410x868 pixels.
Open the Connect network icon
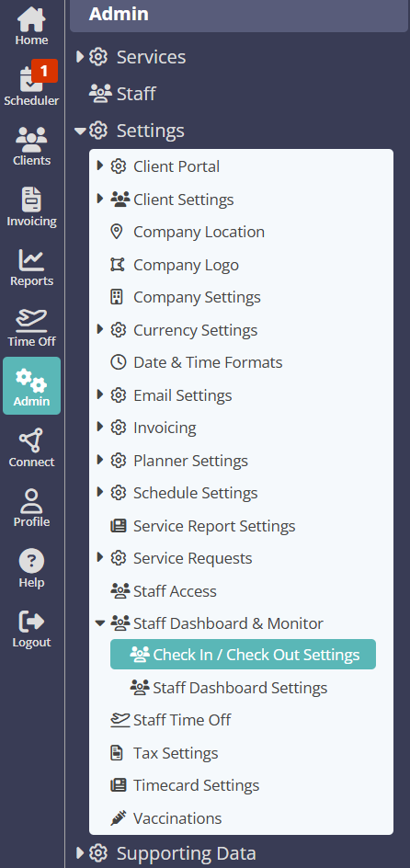point(31,440)
